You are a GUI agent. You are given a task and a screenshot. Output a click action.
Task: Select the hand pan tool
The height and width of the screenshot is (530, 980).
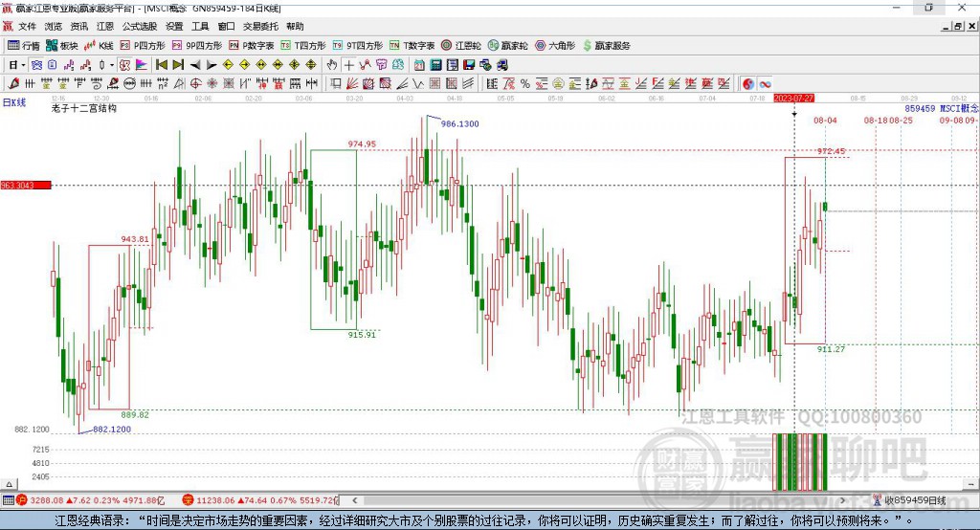[332, 64]
